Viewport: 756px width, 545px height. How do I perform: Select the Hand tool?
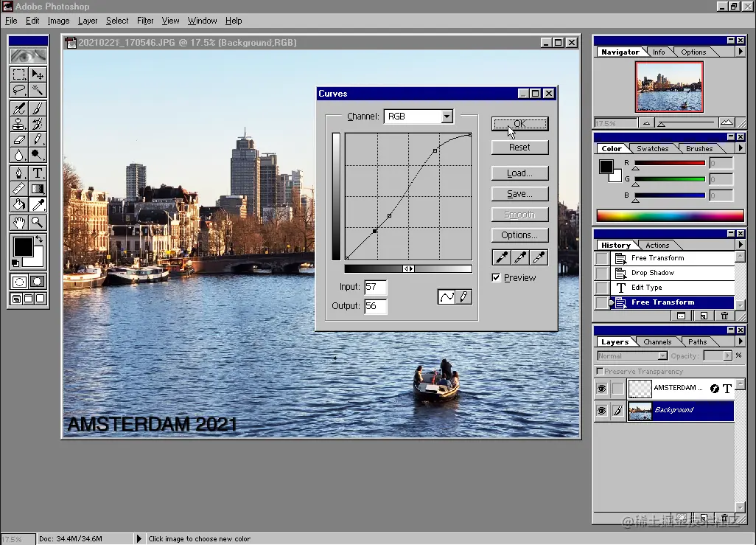click(19, 223)
